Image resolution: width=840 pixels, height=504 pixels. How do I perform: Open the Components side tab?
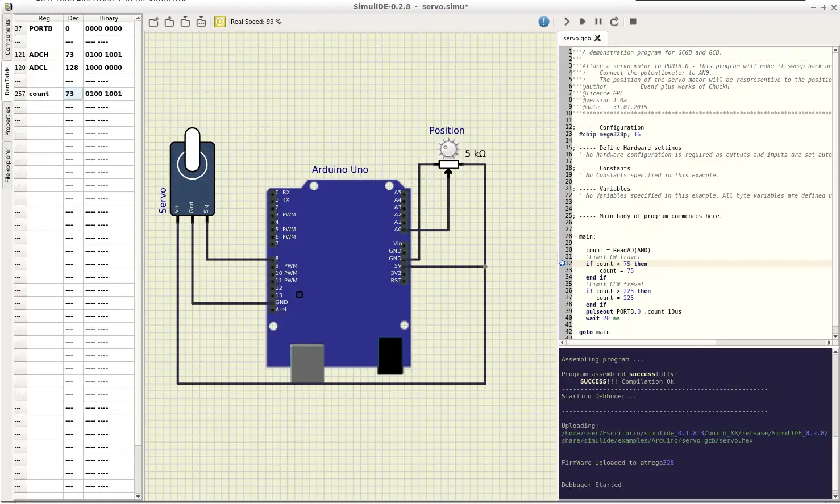[x=7, y=38]
